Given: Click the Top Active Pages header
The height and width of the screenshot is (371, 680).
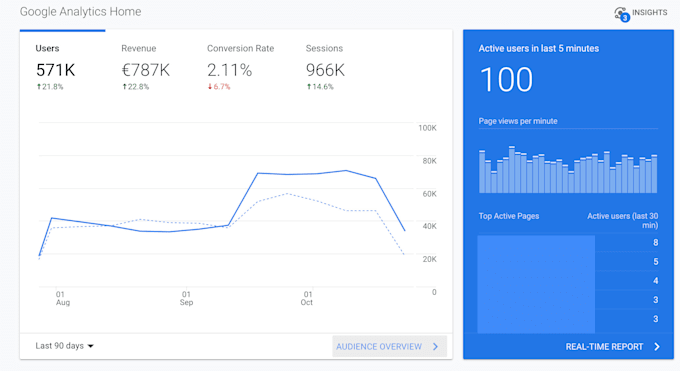Looking at the screenshot, I should click(509, 216).
